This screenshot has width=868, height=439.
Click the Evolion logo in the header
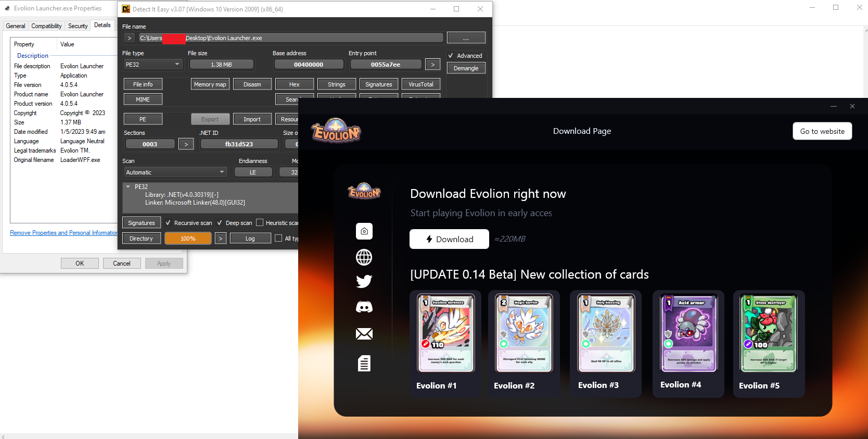[x=336, y=130]
